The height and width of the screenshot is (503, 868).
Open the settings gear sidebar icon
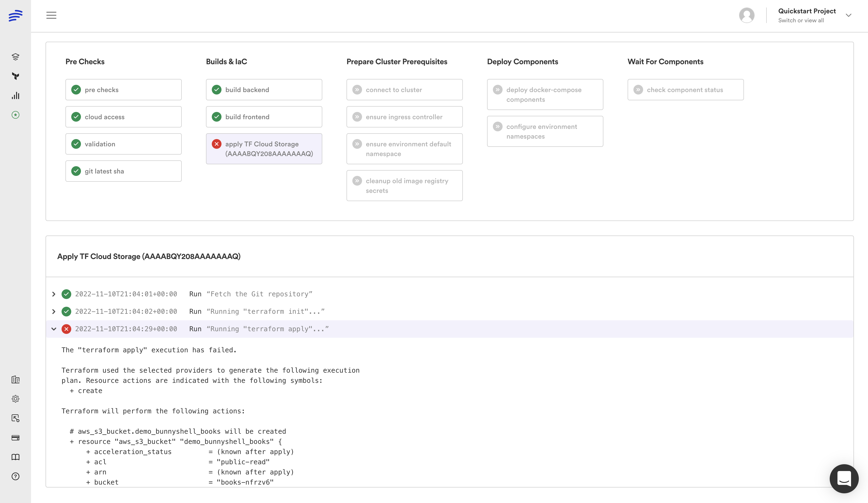[16, 399]
